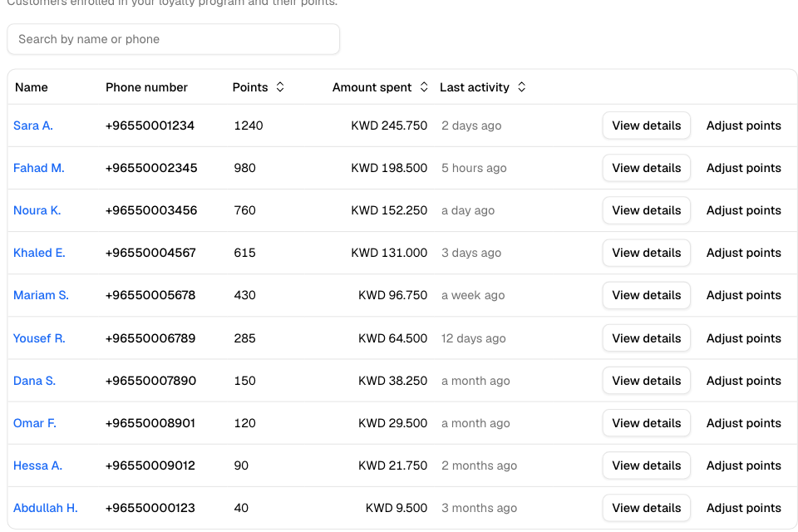The height and width of the screenshot is (532, 798).
Task: Select phone number +96550004567
Action: pyautogui.click(x=150, y=253)
